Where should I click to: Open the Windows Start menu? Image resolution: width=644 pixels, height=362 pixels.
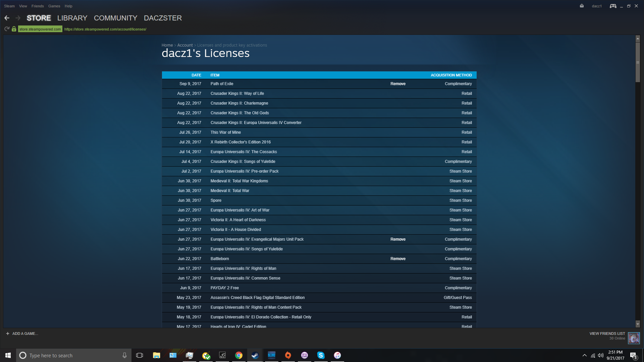[x=8, y=355]
